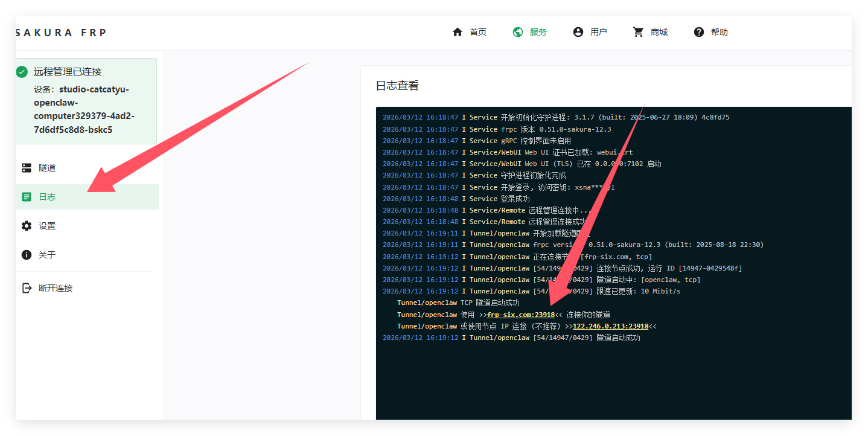The image size is (868, 436).
Task: Click log line 'TCP 隧道启动成功'
Action: click(458, 303)
